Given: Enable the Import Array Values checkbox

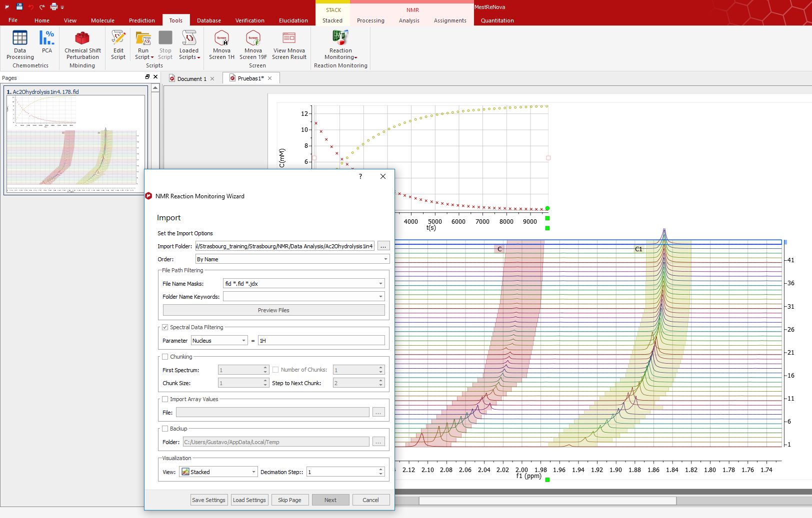Looking at the screenshot, I should click(165, 400).
